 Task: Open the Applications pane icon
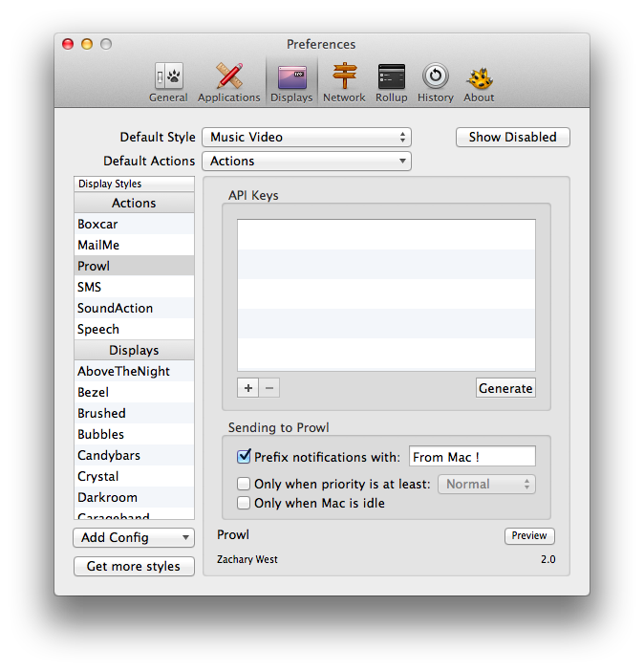(229, 82)
